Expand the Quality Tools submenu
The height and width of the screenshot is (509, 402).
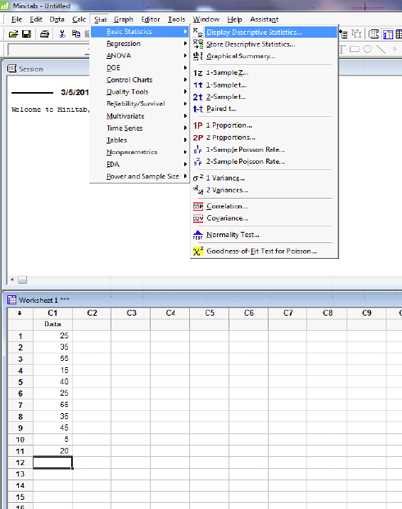click(x=140, y=92)
